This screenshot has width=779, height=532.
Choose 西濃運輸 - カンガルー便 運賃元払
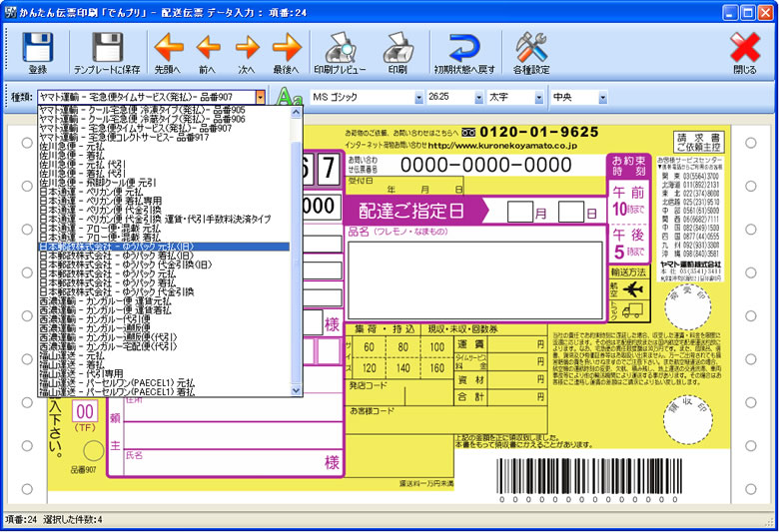click(164, 301)
